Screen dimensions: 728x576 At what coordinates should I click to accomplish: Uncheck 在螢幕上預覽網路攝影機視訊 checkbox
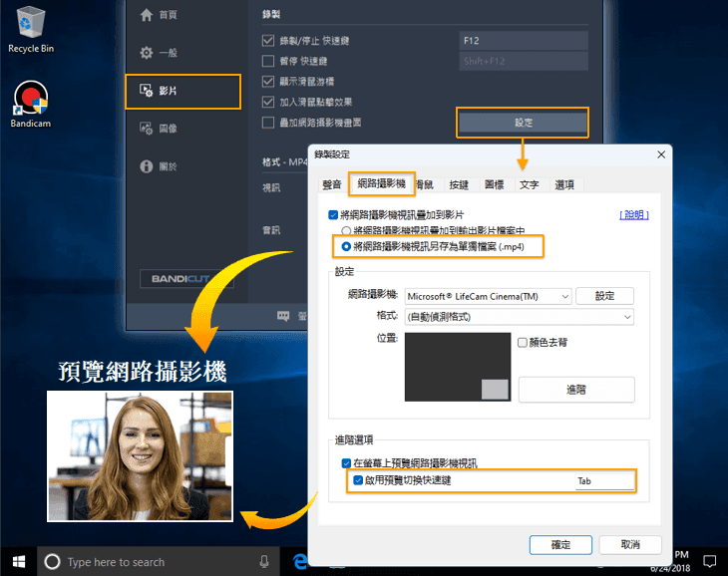pyautogui.click(x=346, y=463)
